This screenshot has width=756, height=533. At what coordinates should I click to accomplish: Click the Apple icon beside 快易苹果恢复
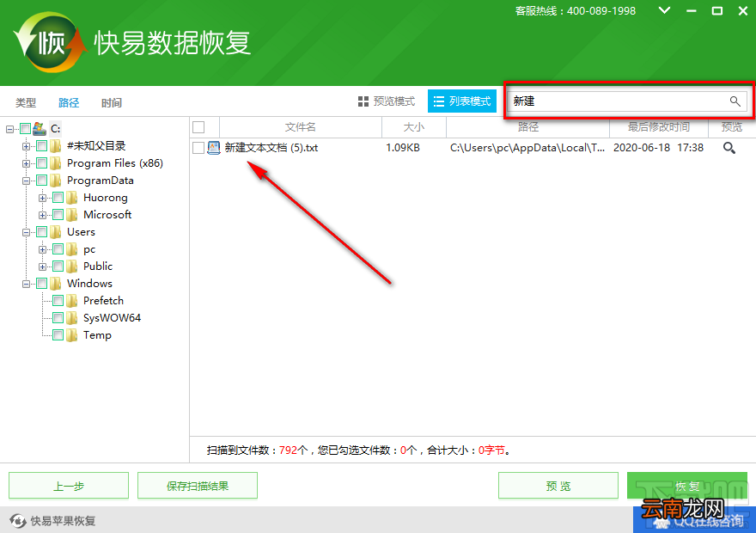click(x=18, y=520)
